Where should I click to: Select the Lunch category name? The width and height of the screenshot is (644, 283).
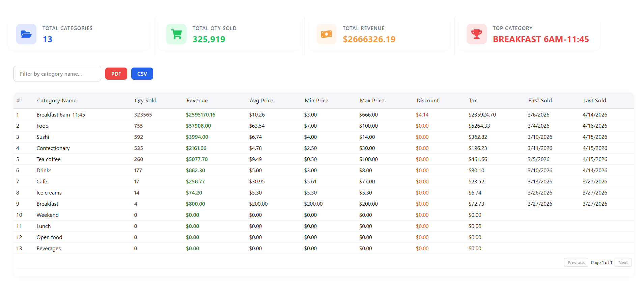point(44,226)
